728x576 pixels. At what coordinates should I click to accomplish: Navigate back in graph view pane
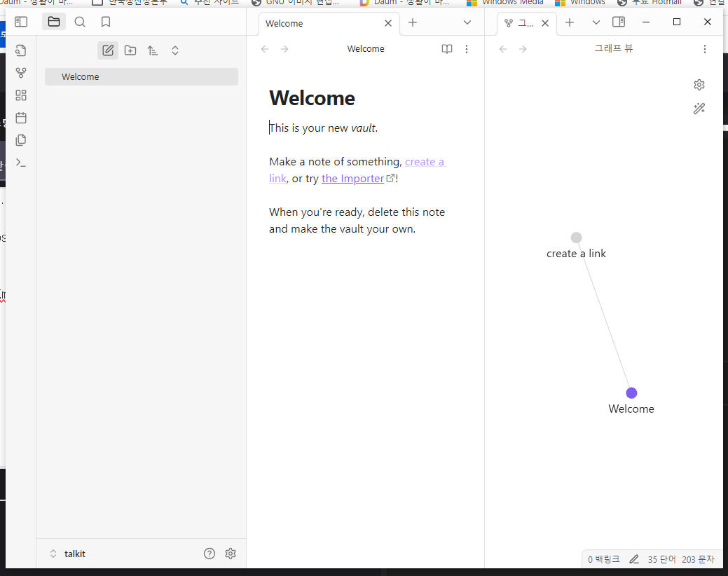click(x=503, y=49)
